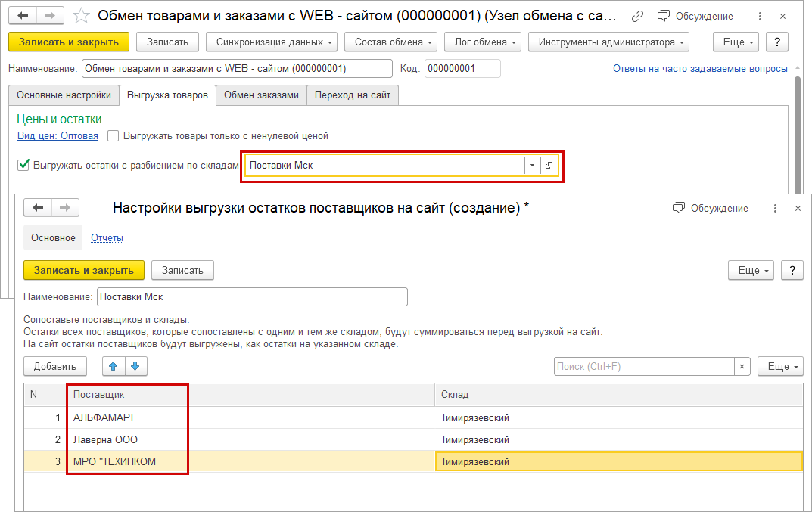The width and height of the screenshot is (812, 512).
Task: Clear the search field
Action: (x=742, y=367)
